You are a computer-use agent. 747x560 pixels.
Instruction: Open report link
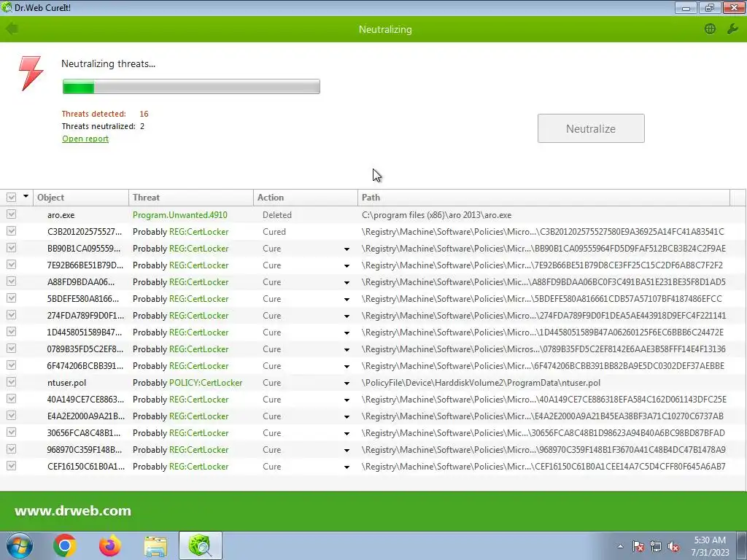[x=85, y=139]
